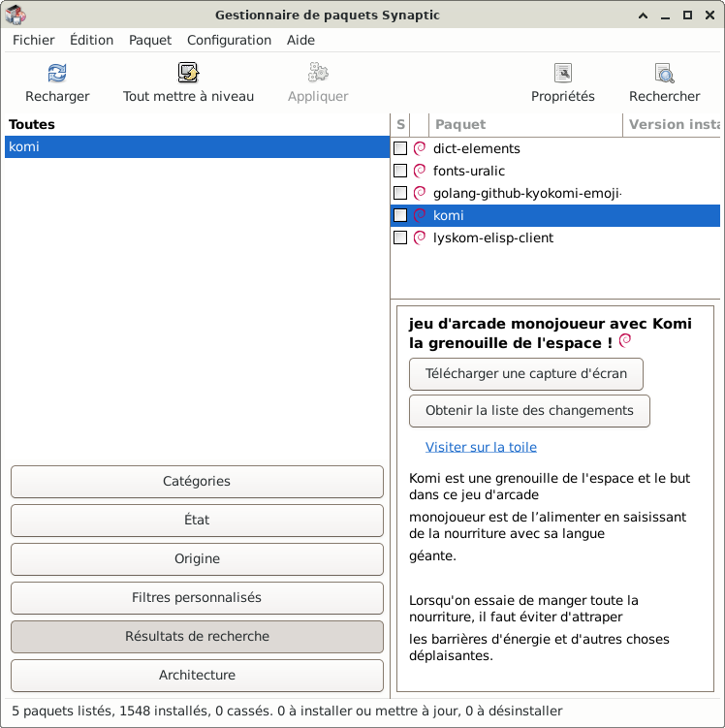
Task: Mark the fonts-uralic checkbox
Action: coord(400,171)
